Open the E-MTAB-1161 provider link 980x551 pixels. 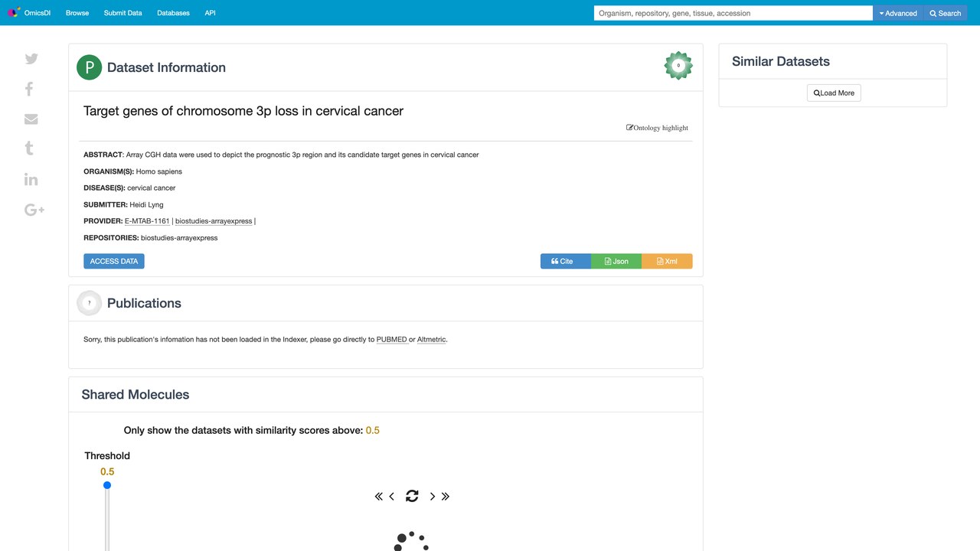pyautogui.click(x=147, y=221)
